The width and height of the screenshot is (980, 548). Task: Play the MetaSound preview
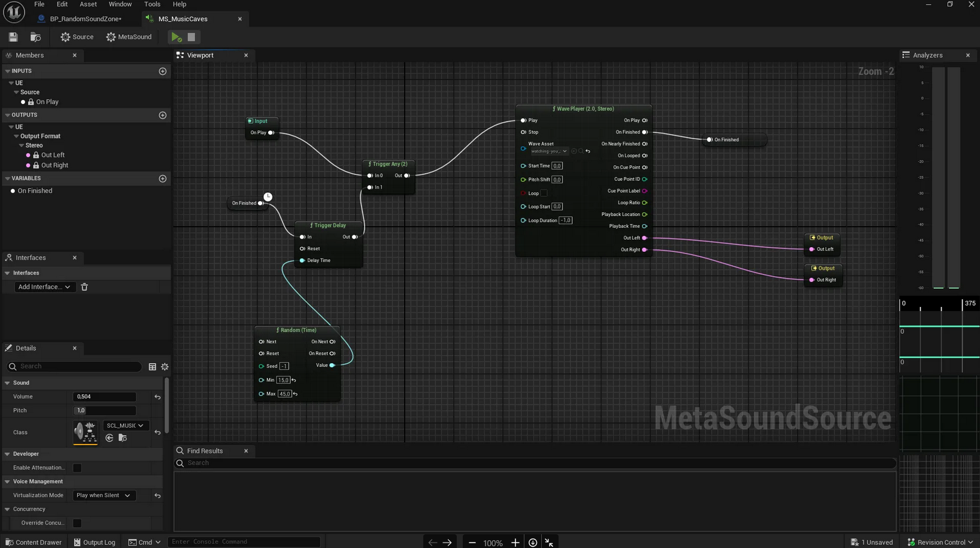[x=177, y=37]
